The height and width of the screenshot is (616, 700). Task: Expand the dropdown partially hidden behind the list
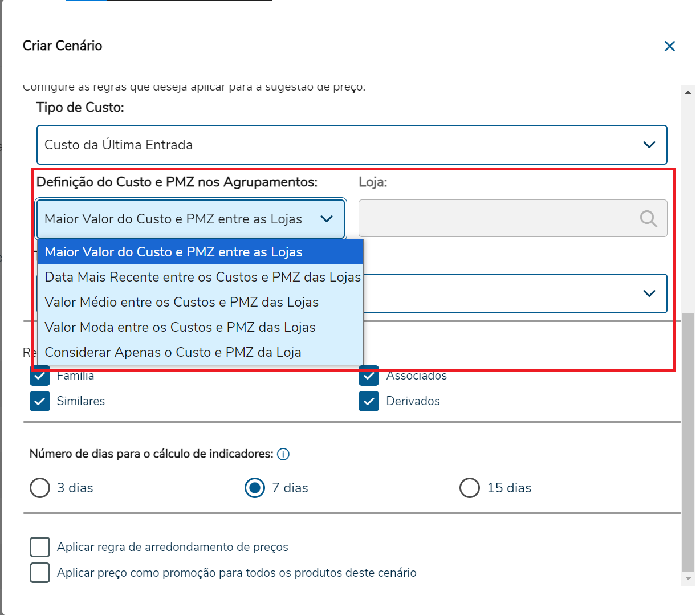[649, 293]
